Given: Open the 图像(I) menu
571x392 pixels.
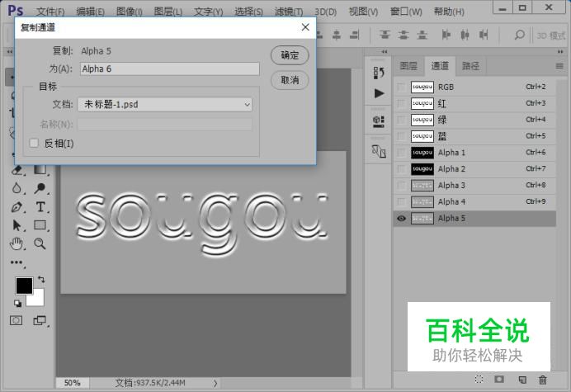Looking at the screenshot, I should point(130,12).
